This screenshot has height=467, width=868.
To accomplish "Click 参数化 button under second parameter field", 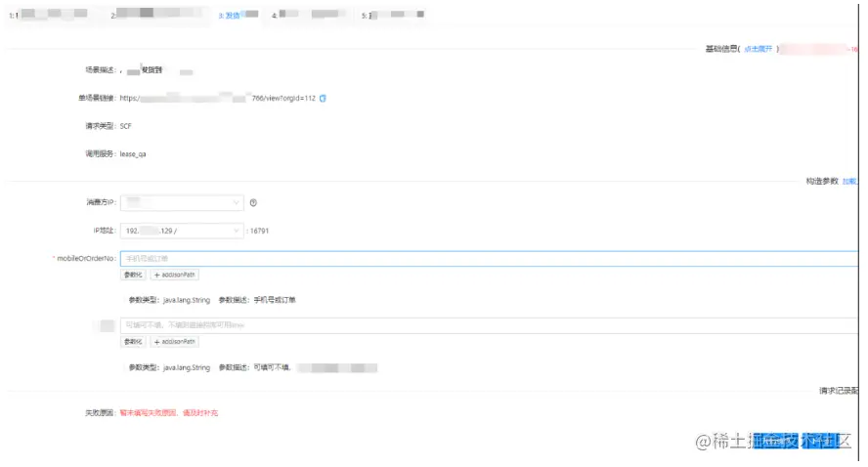I will (133, 342).
